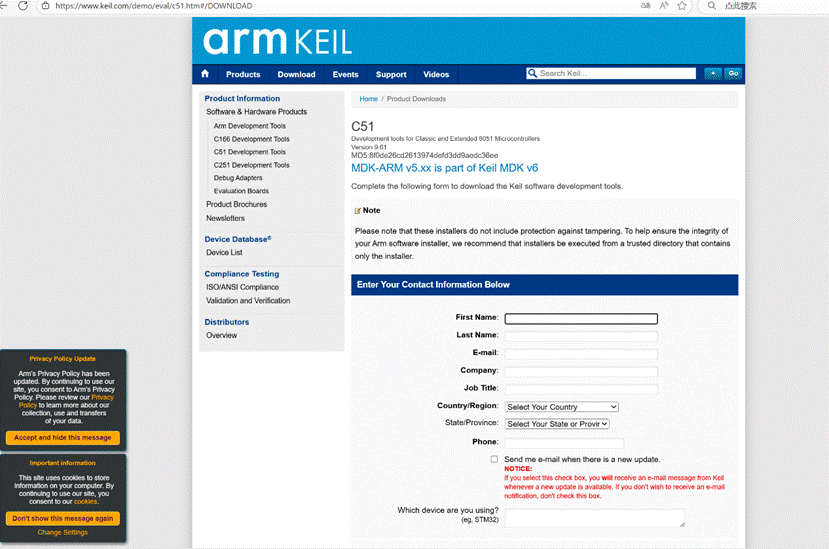Click the MD5 checksum text line

pos(425,155)
